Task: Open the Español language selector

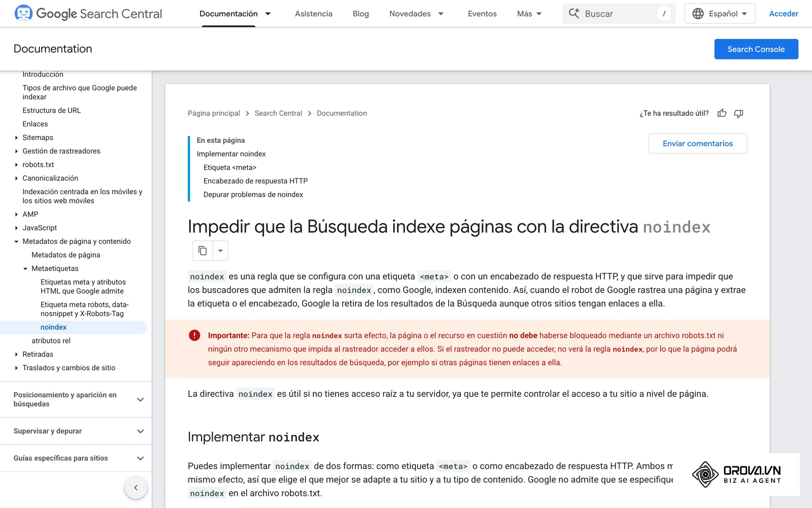Action: [x=720, y=14]
